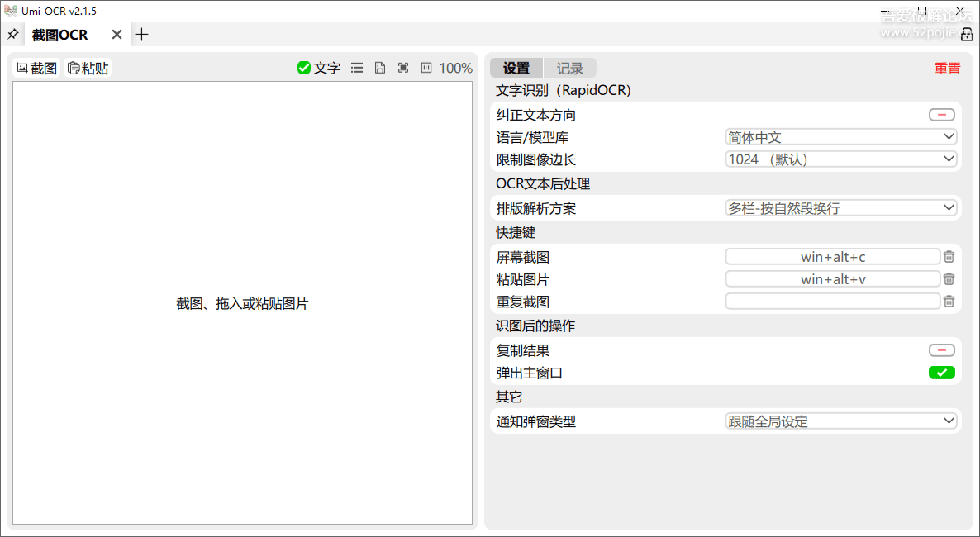Disable the 弹出主窗口 toggle
Viewport: 980px width, 537px height.
(x=941, y=373)
